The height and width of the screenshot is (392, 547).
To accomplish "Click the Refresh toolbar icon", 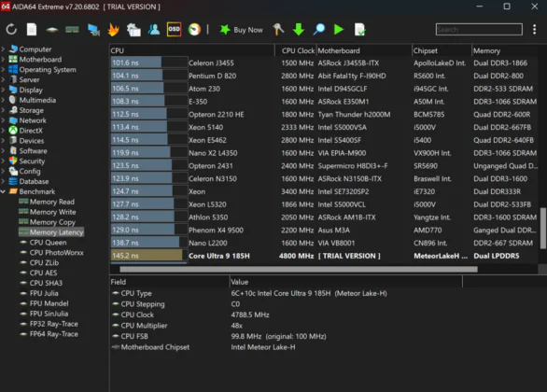I will (x=11, y=30).
